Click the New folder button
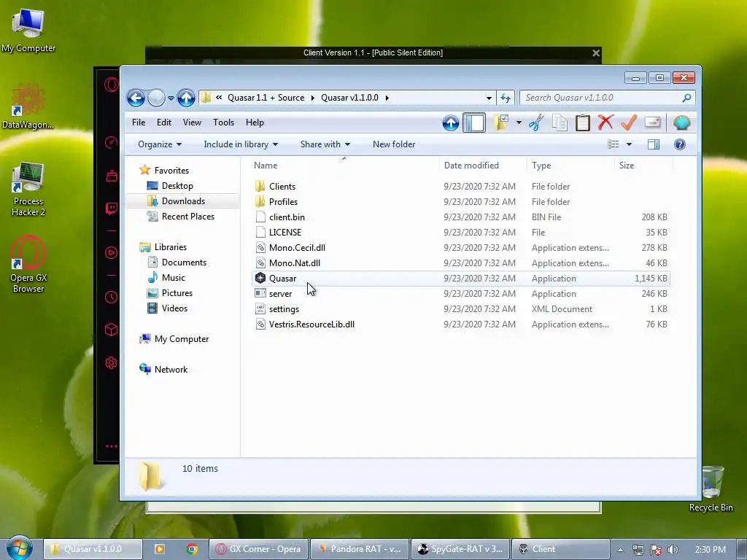 click(393, 144)
